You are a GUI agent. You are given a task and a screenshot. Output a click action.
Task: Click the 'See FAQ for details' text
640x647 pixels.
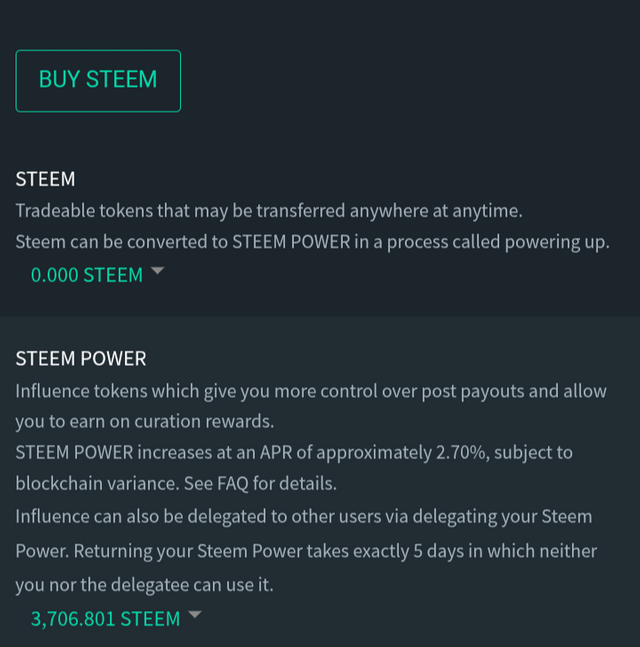coord(260,483)
